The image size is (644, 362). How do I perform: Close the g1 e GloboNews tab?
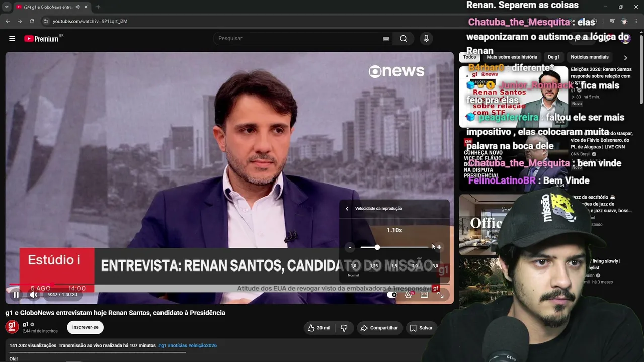click(86, 7)
